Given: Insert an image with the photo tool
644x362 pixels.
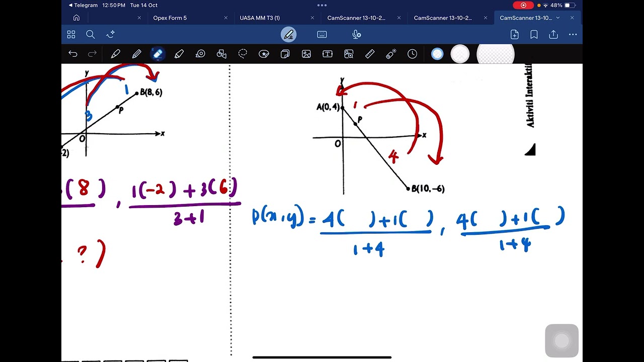Looking at the screenshot, I should click(306, 54).
